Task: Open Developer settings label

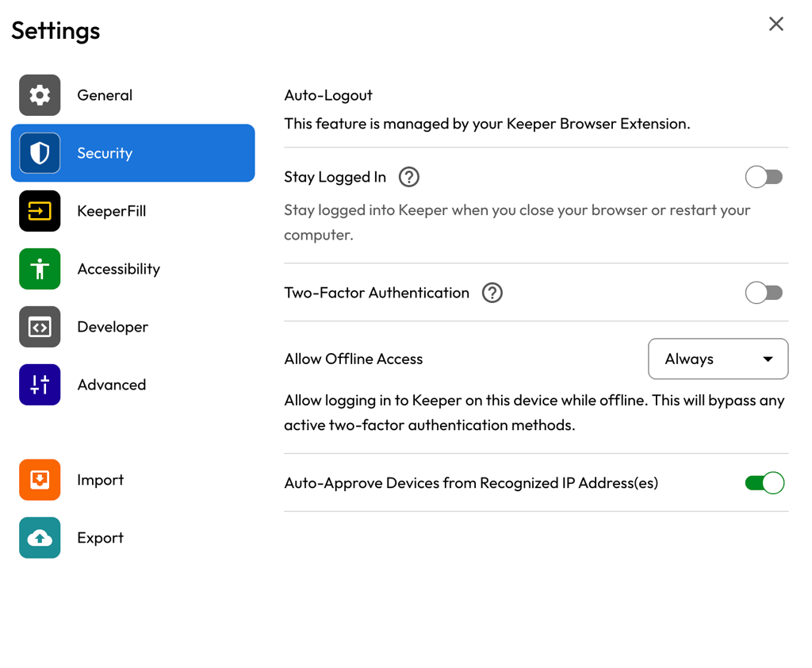Action: (113, 327)
